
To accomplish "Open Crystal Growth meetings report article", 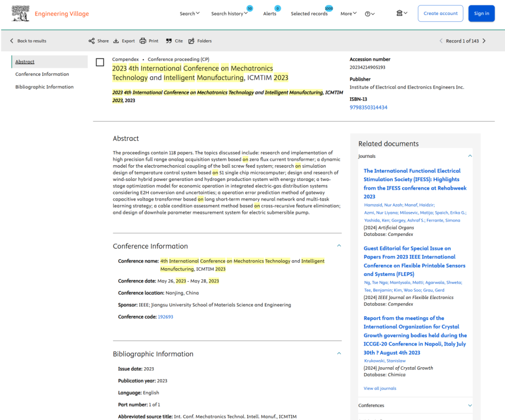I will (x=415, y=335).
